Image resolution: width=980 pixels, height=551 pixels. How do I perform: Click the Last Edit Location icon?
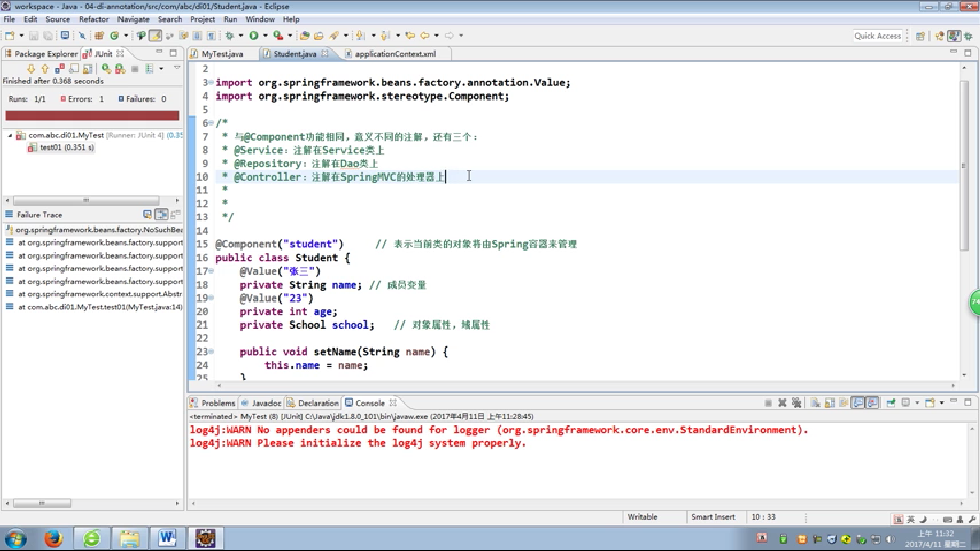point(410,36)
